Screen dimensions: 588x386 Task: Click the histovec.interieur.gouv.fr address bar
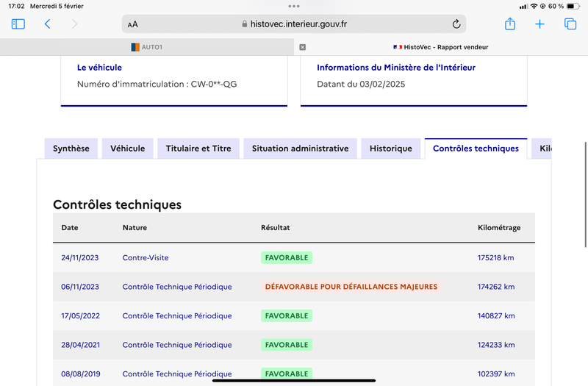pyautogui.click(x=294, y=24)
